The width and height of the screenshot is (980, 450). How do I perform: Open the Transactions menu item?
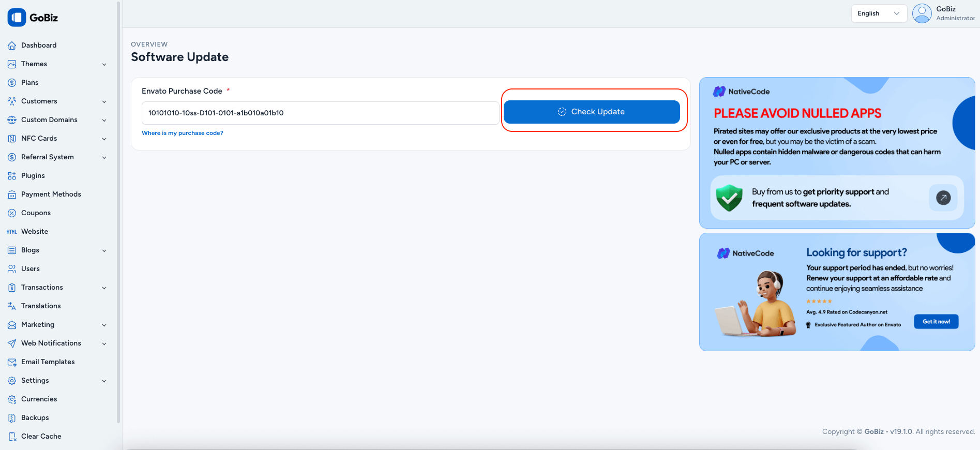click(58, 288)
